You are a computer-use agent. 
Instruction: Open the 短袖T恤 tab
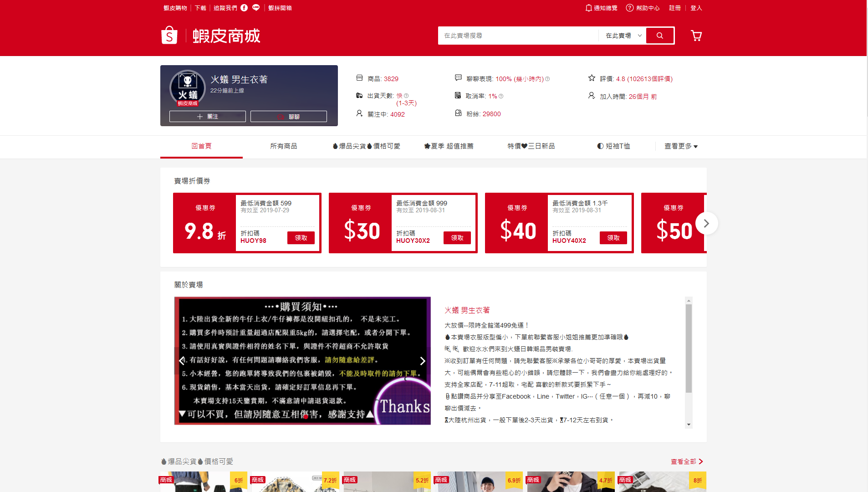(613, 146)
